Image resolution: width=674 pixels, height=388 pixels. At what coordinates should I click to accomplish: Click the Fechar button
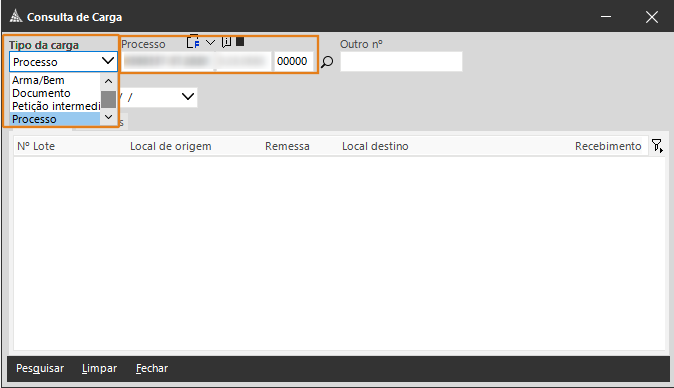152,368
